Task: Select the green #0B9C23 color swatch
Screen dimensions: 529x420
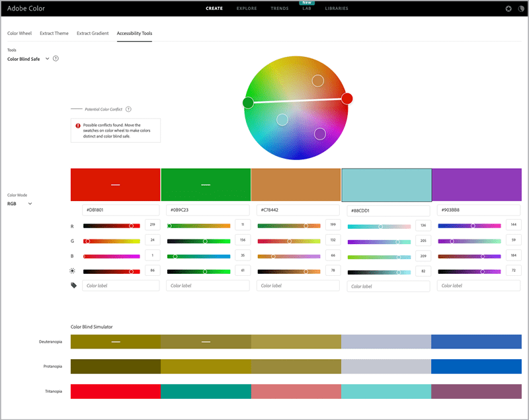Action: tap(206, 185)
